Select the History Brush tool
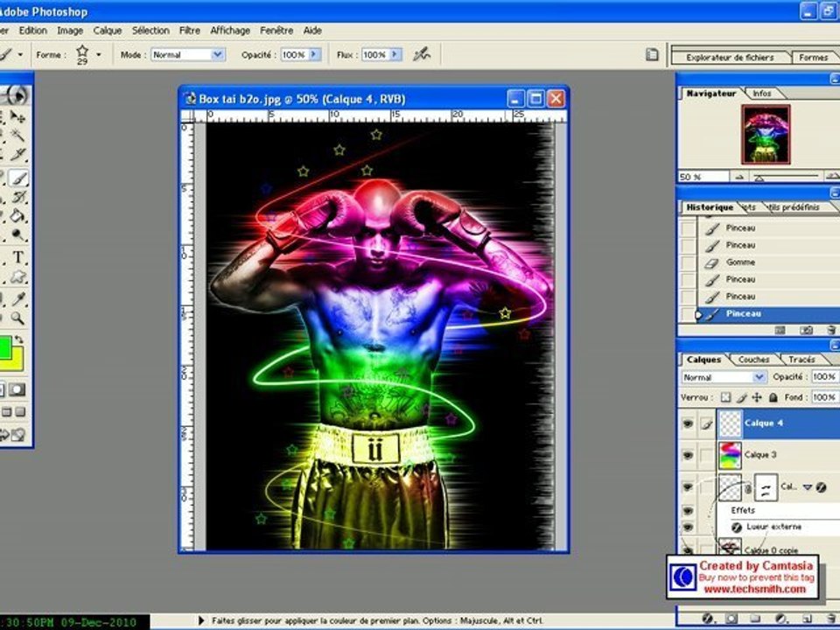Viewport: 840px width, 630px height. [x=18, y=197]
